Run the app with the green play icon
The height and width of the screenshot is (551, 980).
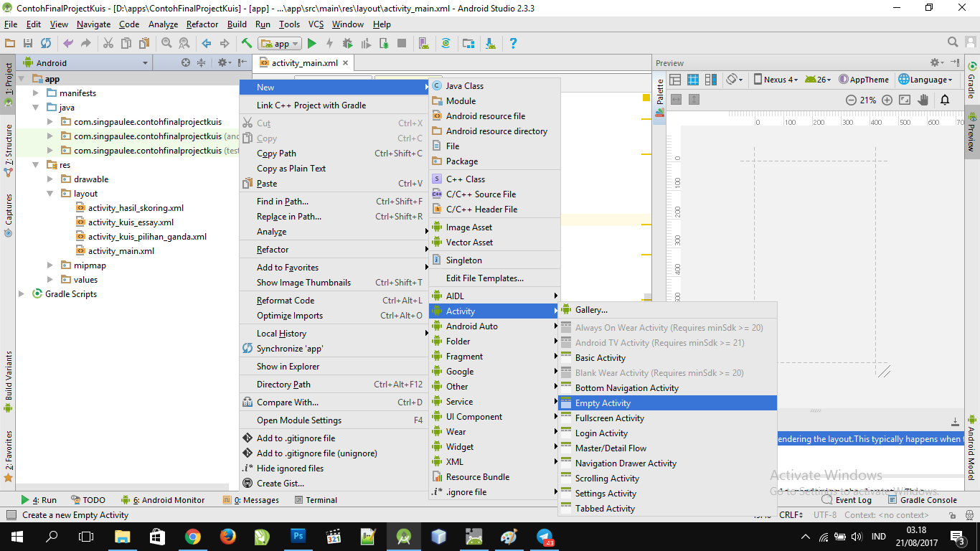click(312, 44)
